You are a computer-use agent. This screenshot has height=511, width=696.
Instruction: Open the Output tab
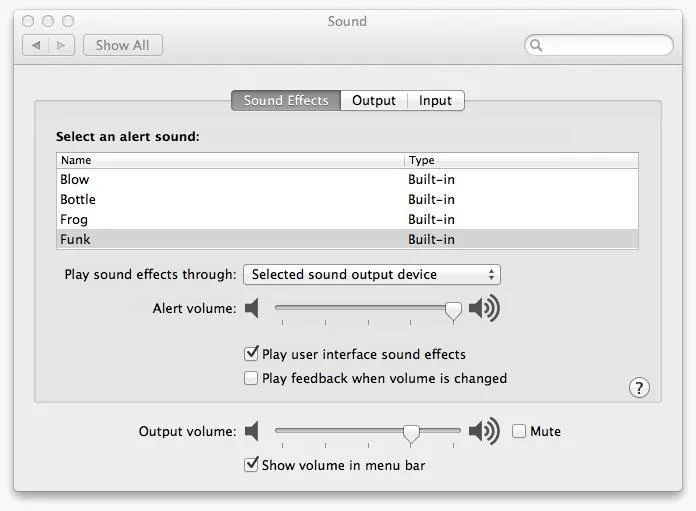(374, 100)
